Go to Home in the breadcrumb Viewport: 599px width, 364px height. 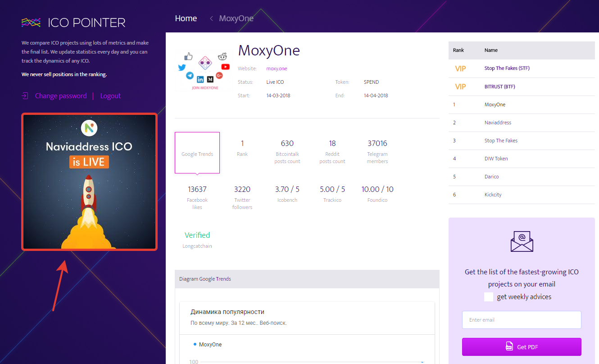(186, 18)
